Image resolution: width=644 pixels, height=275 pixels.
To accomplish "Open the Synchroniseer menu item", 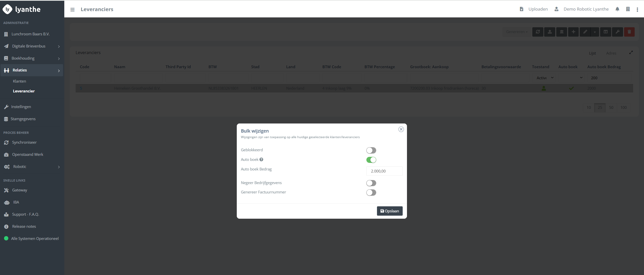I will (24, 142).
